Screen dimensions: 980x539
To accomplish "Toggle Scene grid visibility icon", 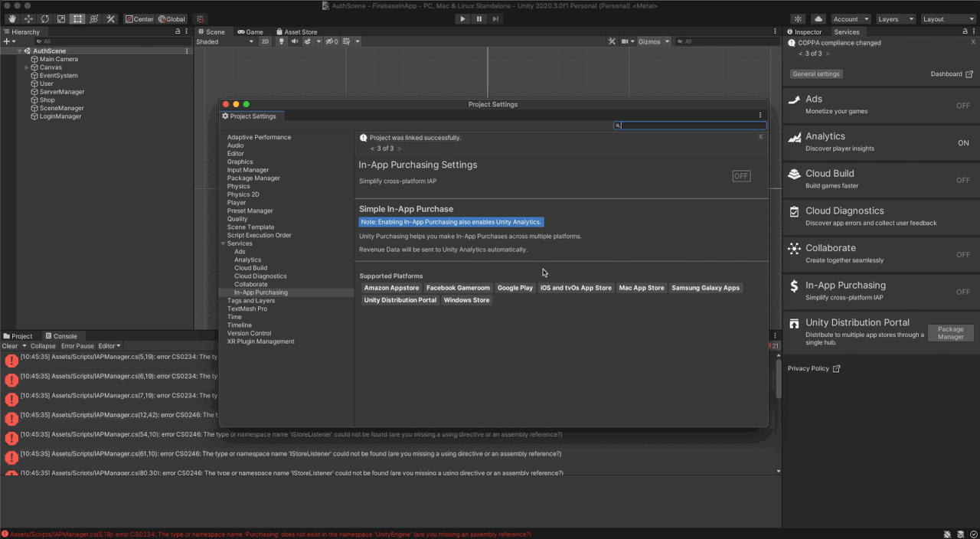I will click(347, 41).
